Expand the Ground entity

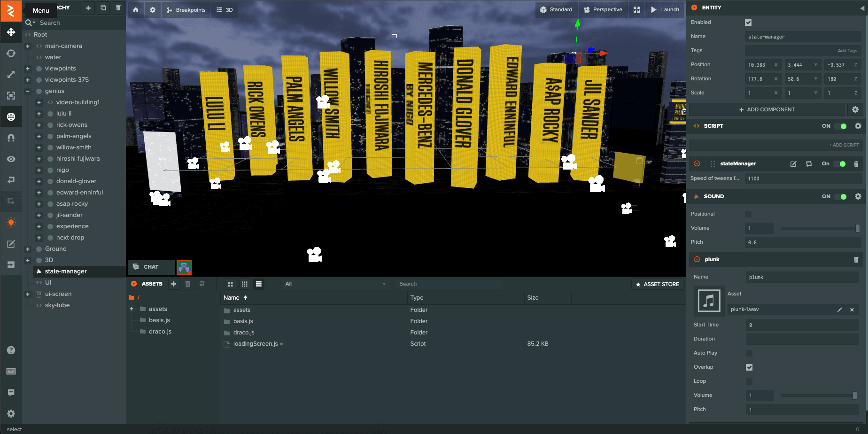pos(28,249)
